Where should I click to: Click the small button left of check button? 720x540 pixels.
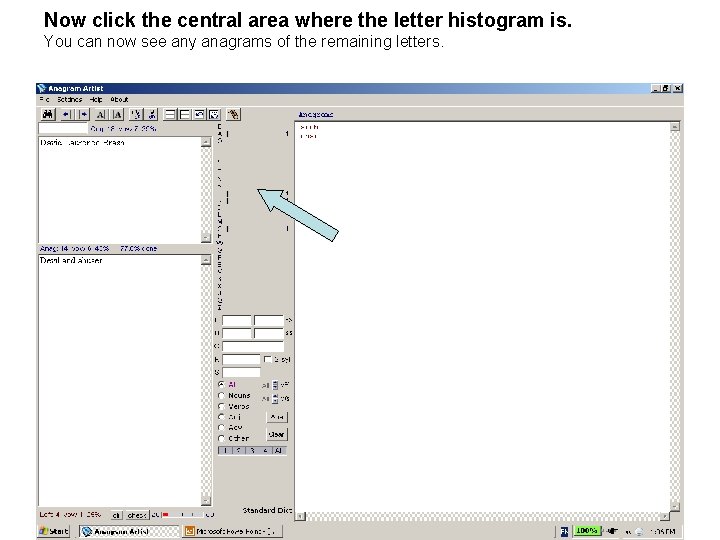(x=117, y=515)
